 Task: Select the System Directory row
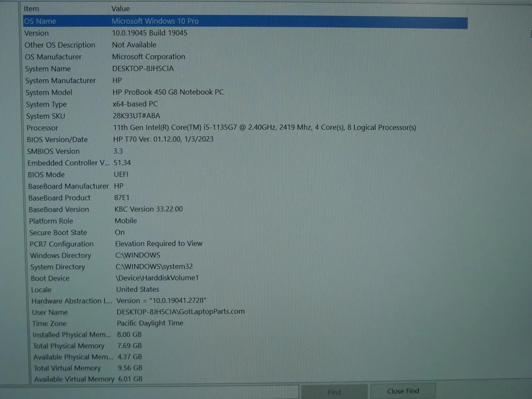(58, 267)
